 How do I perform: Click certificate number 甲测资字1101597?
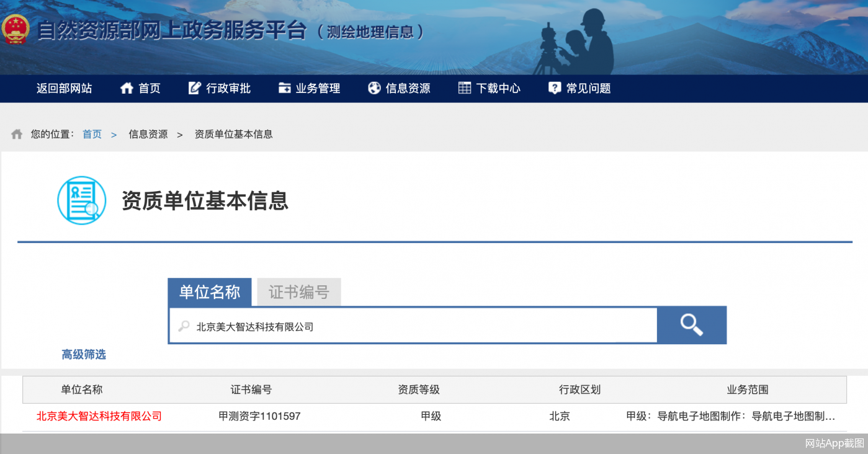pos(259,416)
